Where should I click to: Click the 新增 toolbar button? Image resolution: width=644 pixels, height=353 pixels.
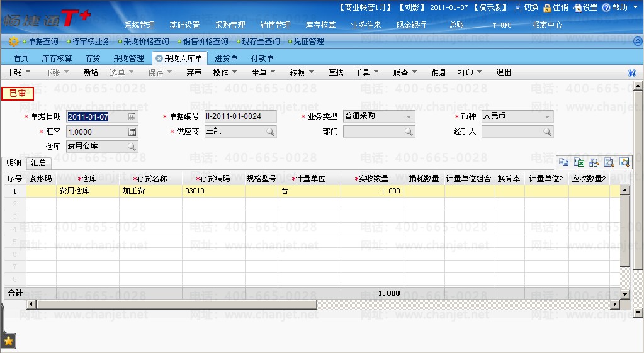click(x=91, y=72)
